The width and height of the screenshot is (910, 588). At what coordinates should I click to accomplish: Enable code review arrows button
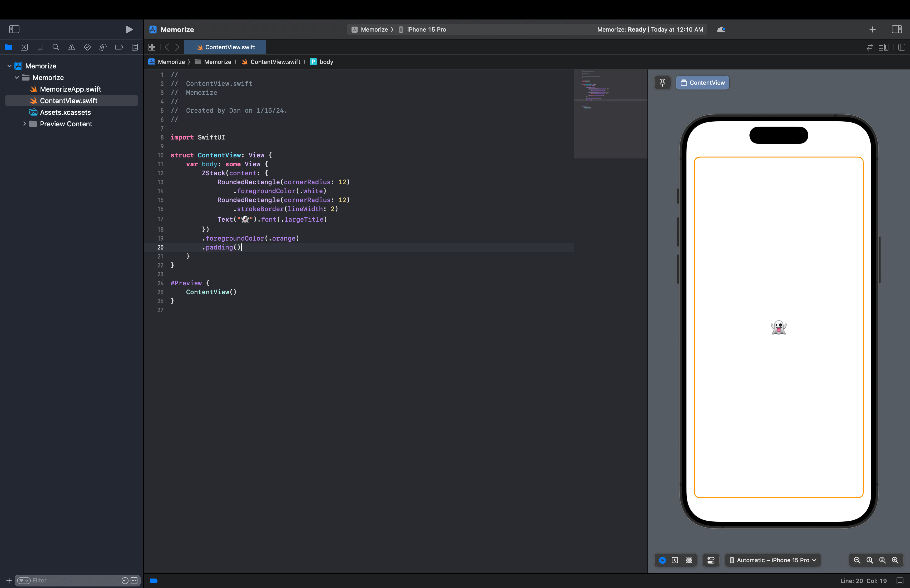(x=870, y=47)
